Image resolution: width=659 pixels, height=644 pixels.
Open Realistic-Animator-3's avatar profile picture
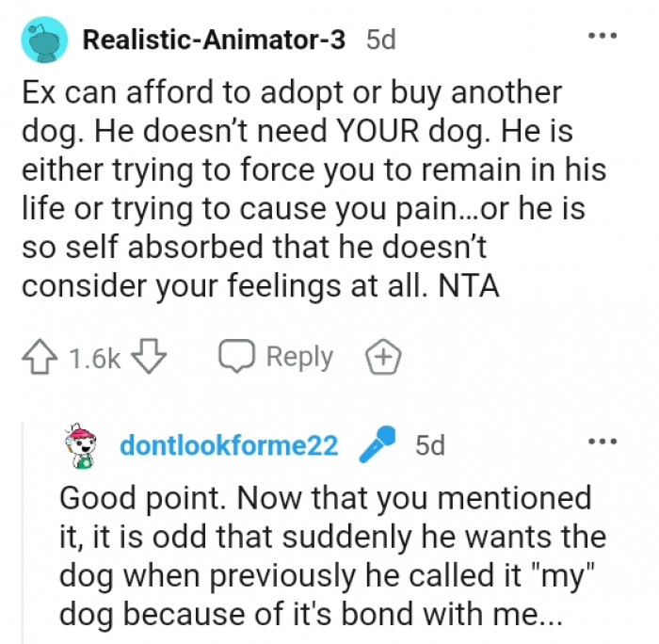pos(41,40)
